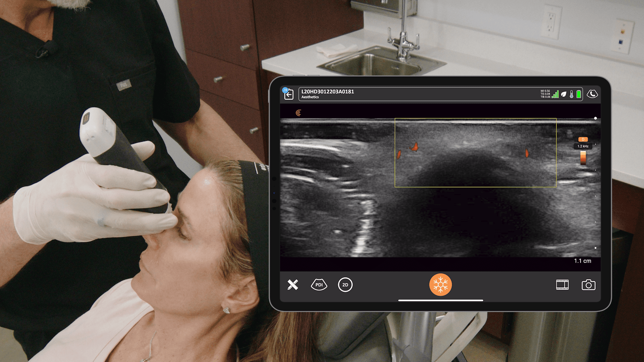Tap inside the yellow Doppler ROI box
The image size is (644, 362).
tap(475, 153)
